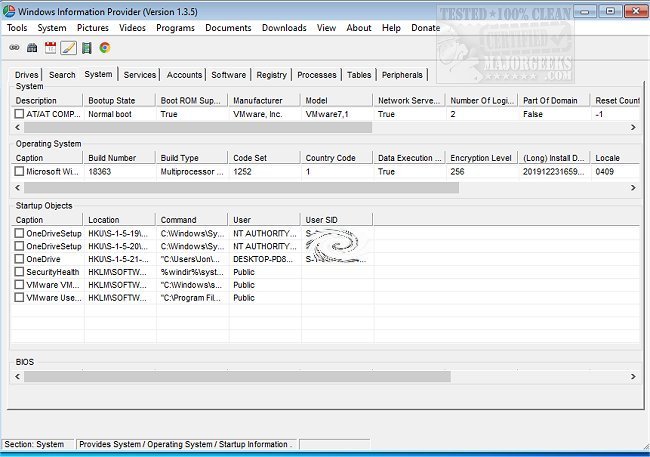Click the application icon in title bar

(x=9, y=12)
